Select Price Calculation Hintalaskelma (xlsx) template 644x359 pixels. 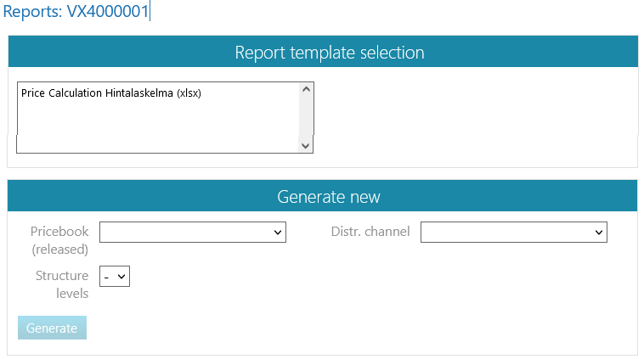[111, 93]
